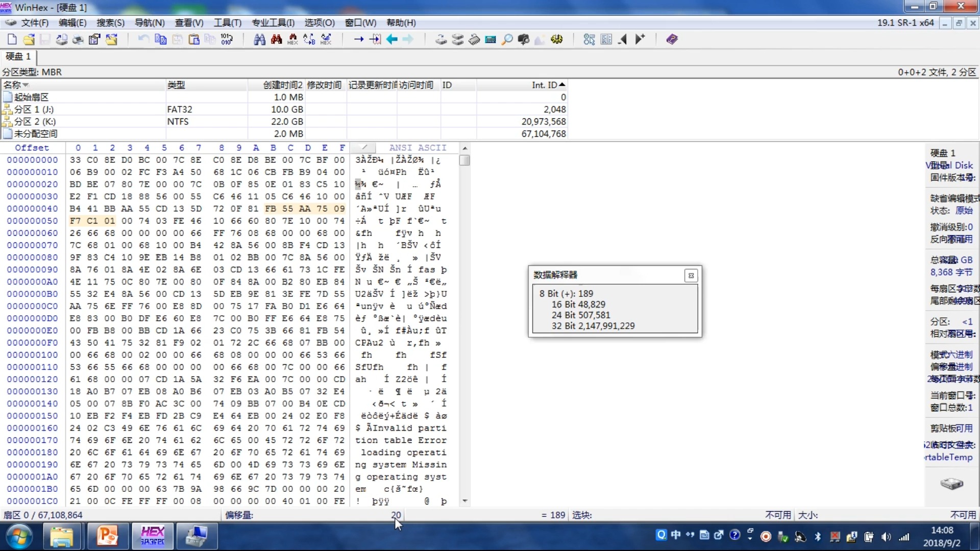Open the 工具(T) menu

pos(227,23)
